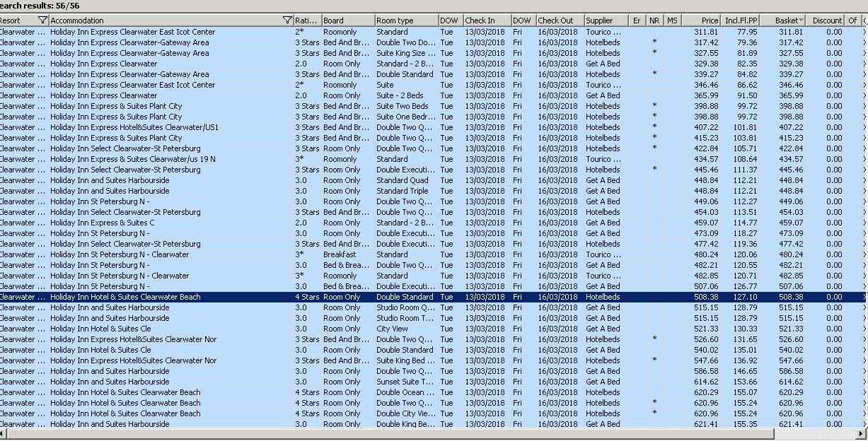The image size is (868, 441).
Task: Click the Suite King Size ... room type cell
Action: tap(406, 53)
